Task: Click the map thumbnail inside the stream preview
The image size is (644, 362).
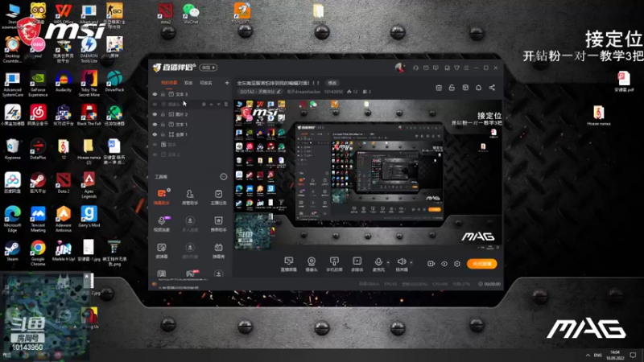Action: coord(253,232)
